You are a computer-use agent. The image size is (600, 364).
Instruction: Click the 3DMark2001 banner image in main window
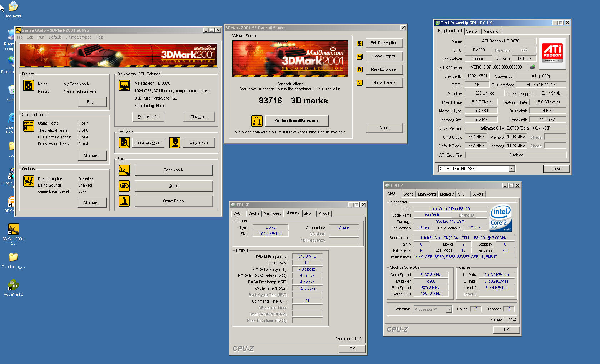[x=118, y=55]
